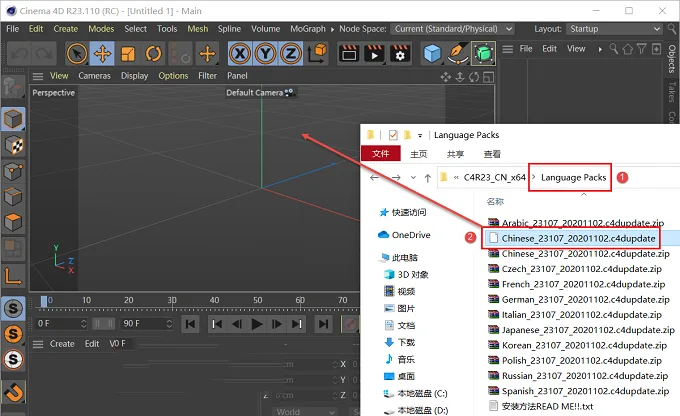The height and width of the screenshot is (416, 680).
Task: Open material manager Create menu
Action: 62,344
